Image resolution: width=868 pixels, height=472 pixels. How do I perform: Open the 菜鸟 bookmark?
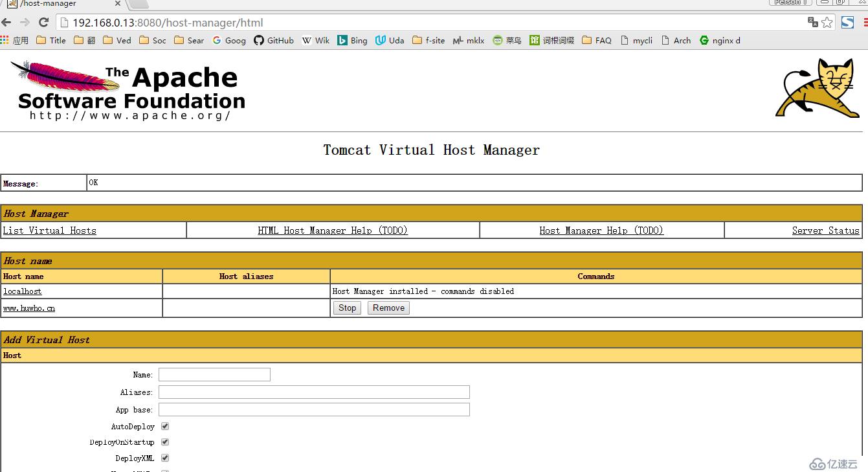507,40
